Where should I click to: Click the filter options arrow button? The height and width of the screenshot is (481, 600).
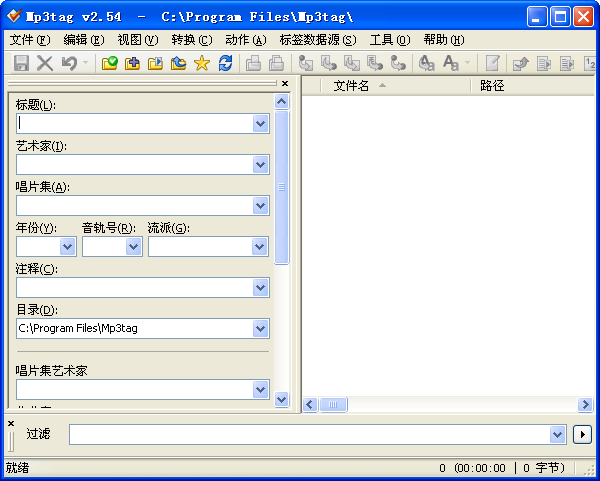tap(582, 434)
